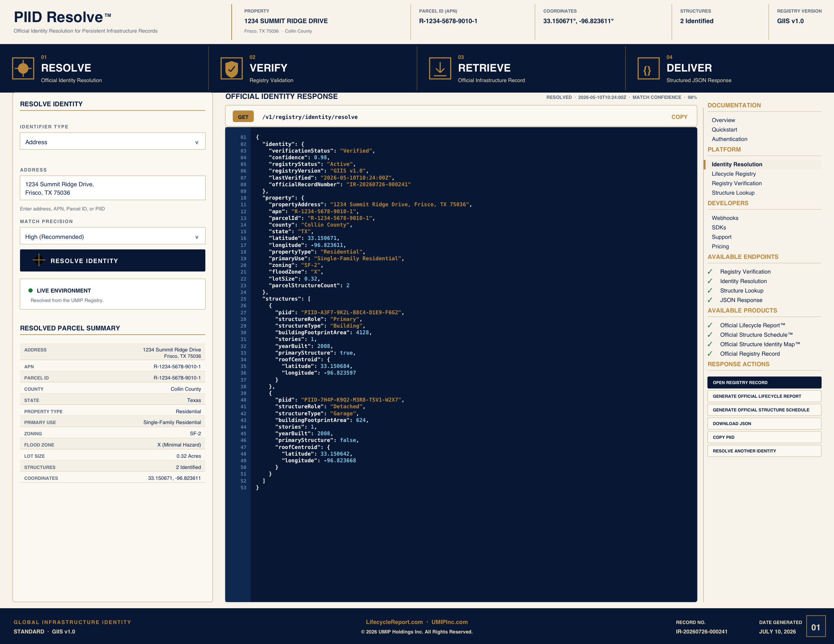Select the 02 Verify step tab
834x644 pixels.
point(313,68)
